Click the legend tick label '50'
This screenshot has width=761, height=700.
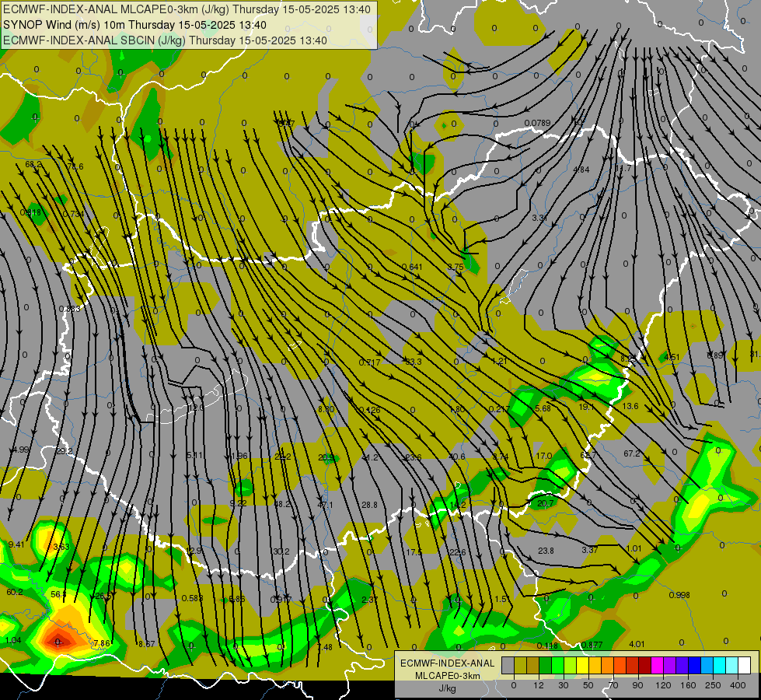(x=588, y=685)
